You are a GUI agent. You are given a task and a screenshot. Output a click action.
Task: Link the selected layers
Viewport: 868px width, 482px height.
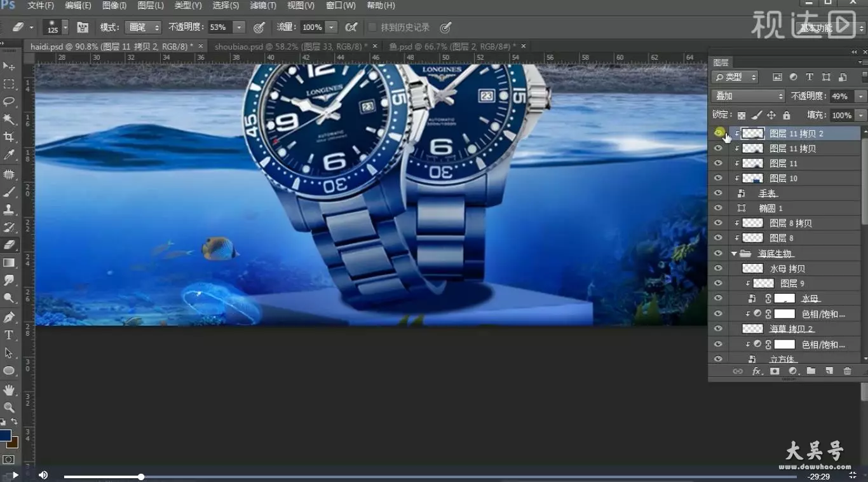[738, 371]
